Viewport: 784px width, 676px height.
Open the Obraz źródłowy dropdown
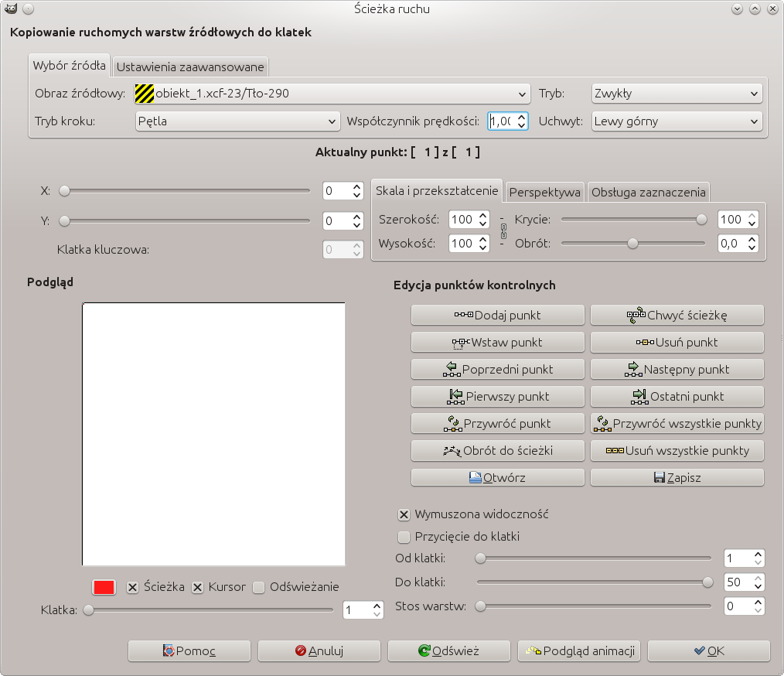(x=332, y=94)
